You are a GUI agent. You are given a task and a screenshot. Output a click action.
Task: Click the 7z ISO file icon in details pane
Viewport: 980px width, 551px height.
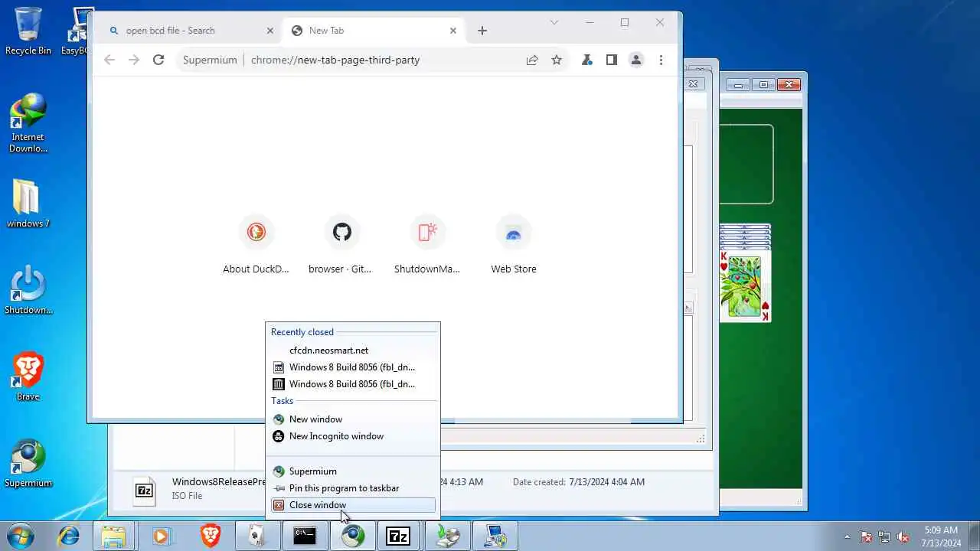point(145,491)
